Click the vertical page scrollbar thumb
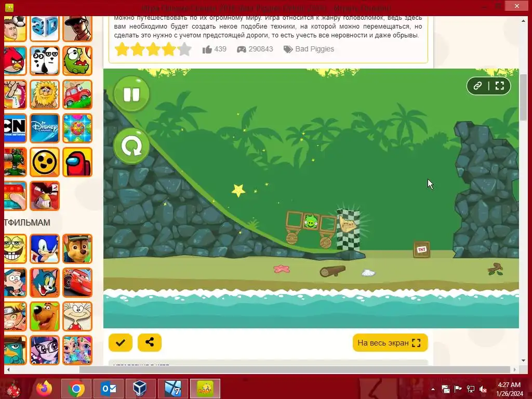 [523, 96]
